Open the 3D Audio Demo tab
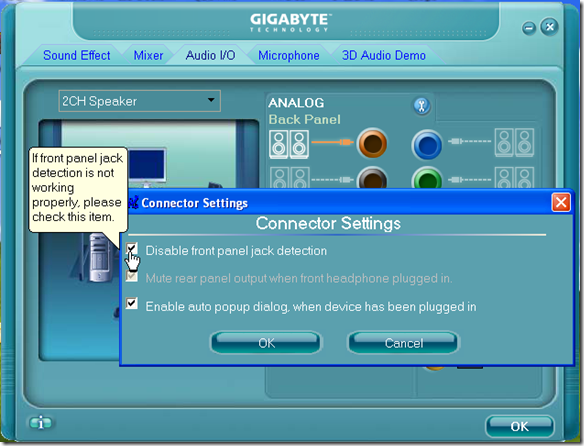This screenshot has height=446, width=584. (384, 55)
